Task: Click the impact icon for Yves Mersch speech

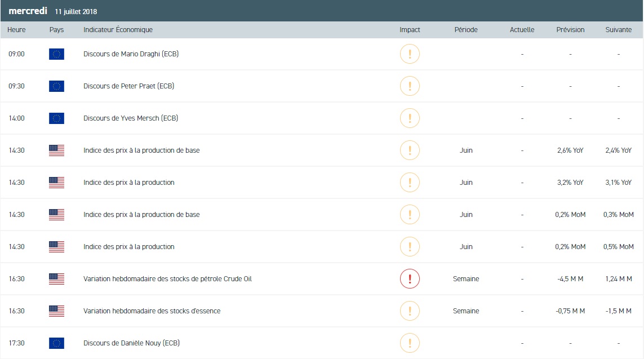Action: pos(410,118)
